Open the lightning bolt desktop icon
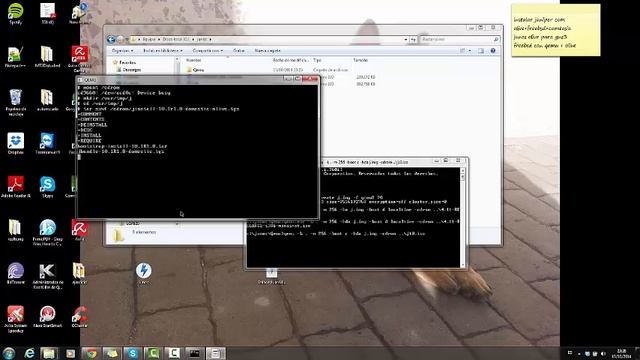 [x=143, y=273]
